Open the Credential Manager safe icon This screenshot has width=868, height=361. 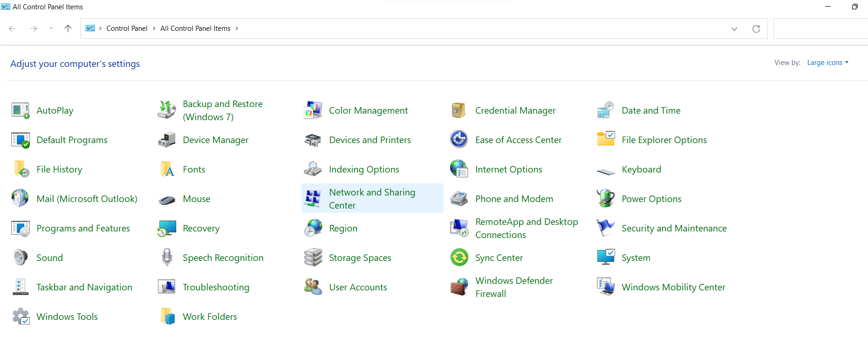459,110
